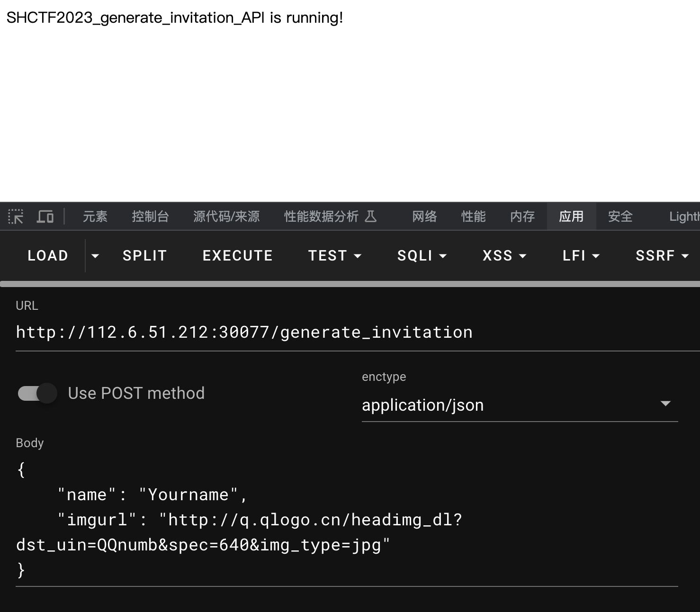This screenshot has height=612, width=700.
Task: Select the inspect element cursor icon
Action: tap(16, 216)
